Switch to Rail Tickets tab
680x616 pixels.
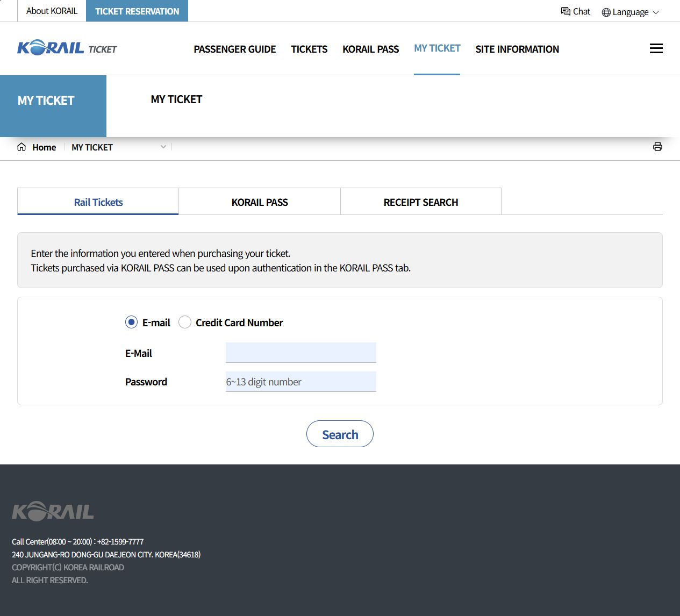tap(98, 202)
